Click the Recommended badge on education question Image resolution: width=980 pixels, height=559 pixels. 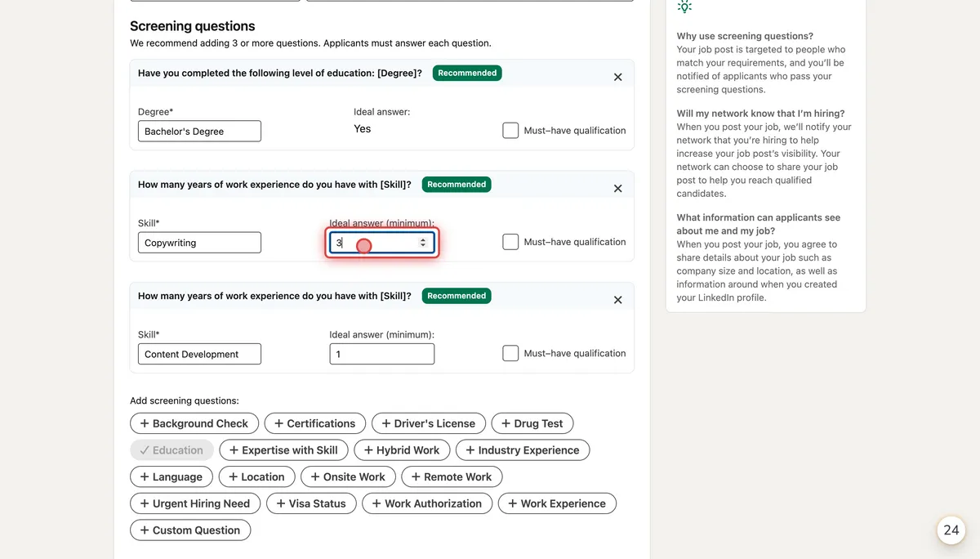point(467,73)
